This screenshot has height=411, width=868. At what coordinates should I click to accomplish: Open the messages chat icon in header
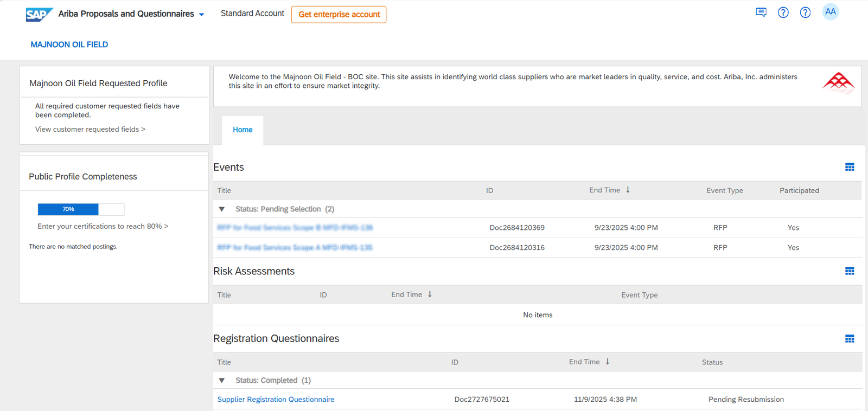click(761, 12)
